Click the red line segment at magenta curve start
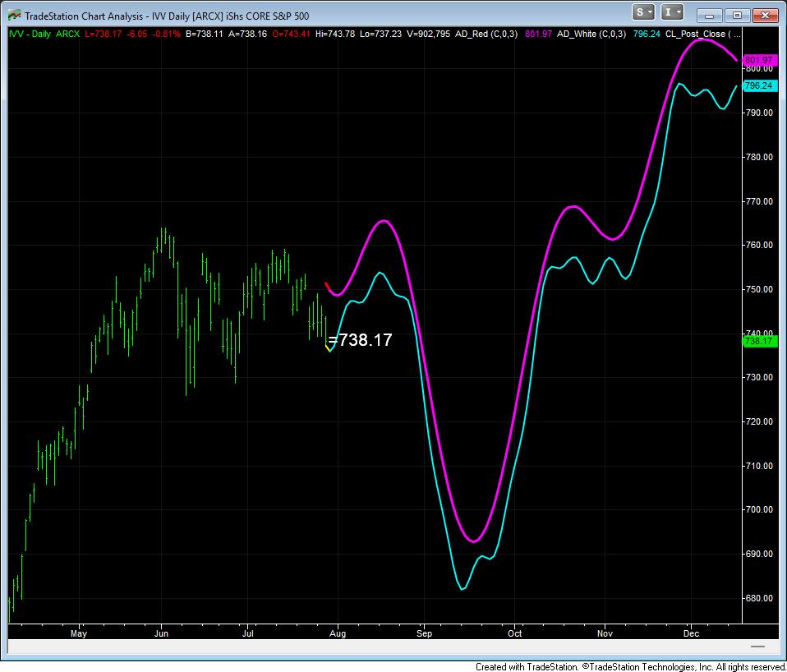This screenshot has width=787, height=672. (x=327, y=287)
